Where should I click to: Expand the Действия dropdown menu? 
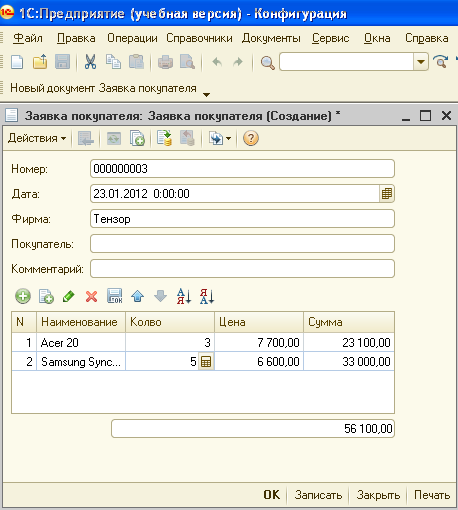37,138
